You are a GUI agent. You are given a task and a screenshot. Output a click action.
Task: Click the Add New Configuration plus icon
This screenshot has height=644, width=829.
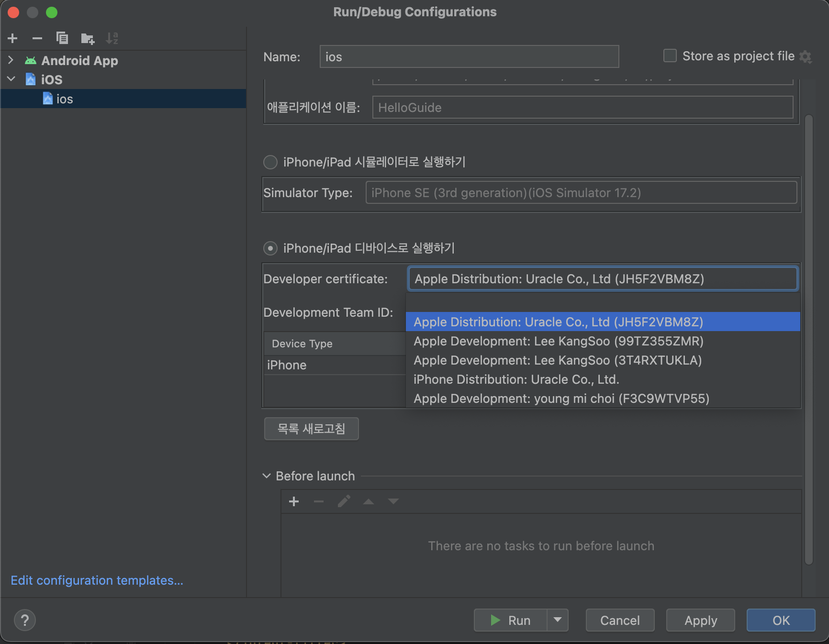[x=13, y=38]
